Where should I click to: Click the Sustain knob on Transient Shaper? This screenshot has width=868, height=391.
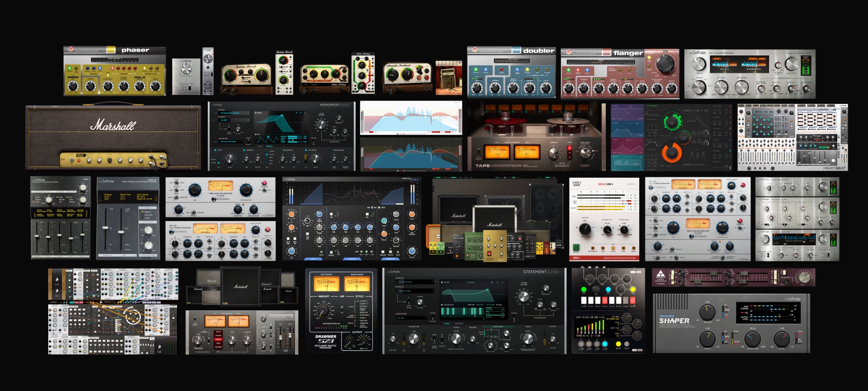(707, 311)
